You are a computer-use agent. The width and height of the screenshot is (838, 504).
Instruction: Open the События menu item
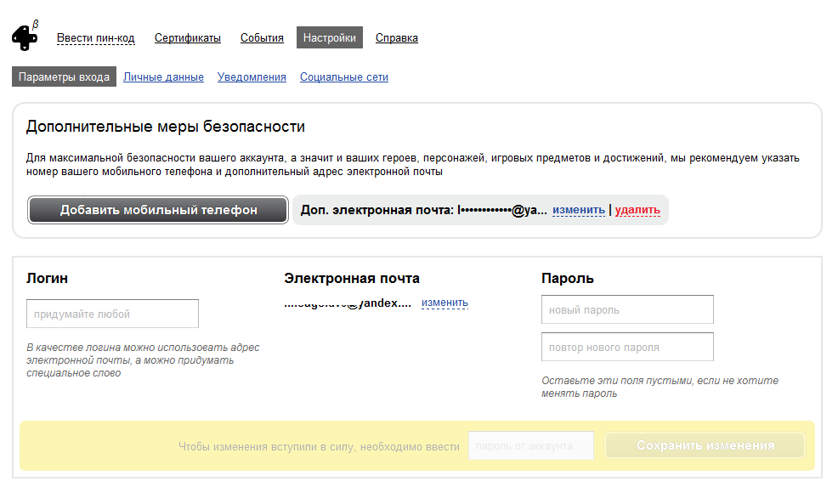[262, 38]
